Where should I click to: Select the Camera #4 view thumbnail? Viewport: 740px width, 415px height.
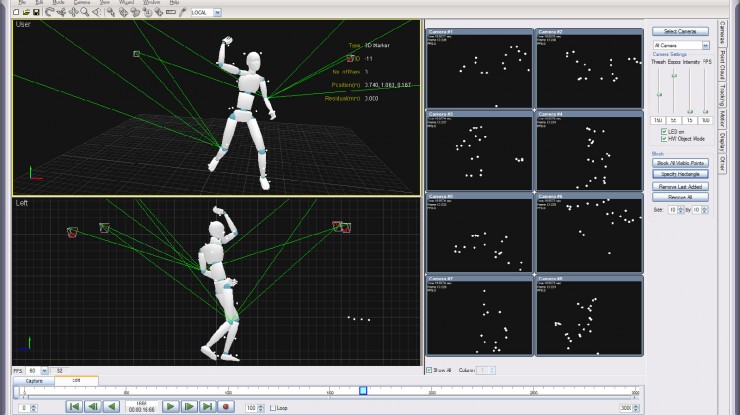[x=589, y=151]
